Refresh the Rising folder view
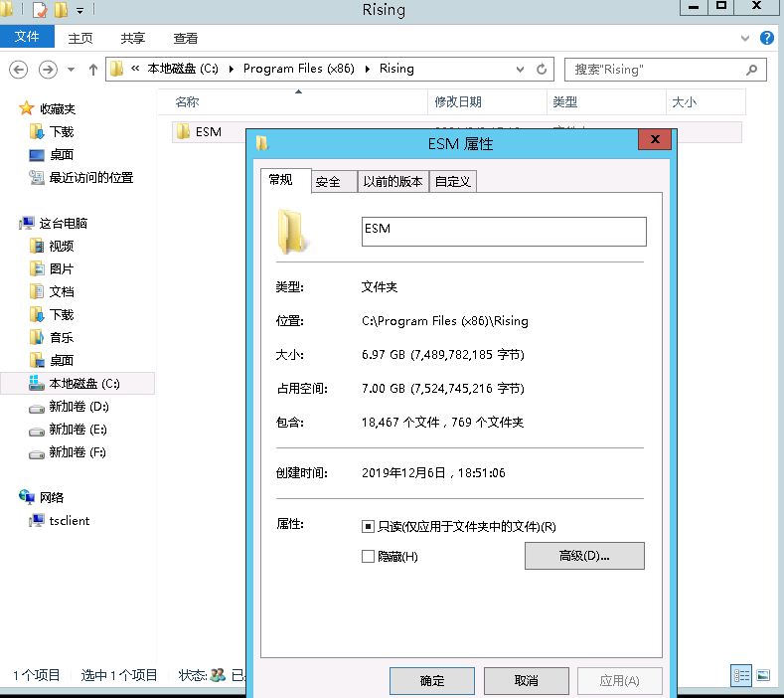Screen dimensions: 784x698 [x=542, y=69]
